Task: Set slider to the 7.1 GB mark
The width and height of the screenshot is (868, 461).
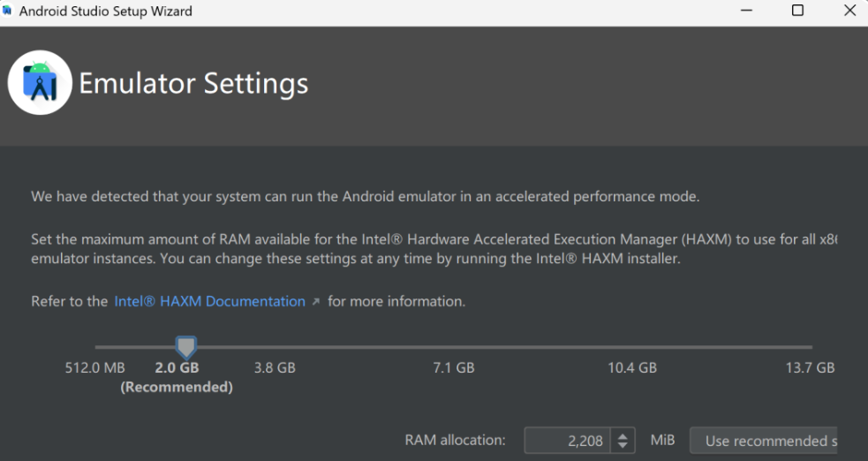Action: click(454, 347)
